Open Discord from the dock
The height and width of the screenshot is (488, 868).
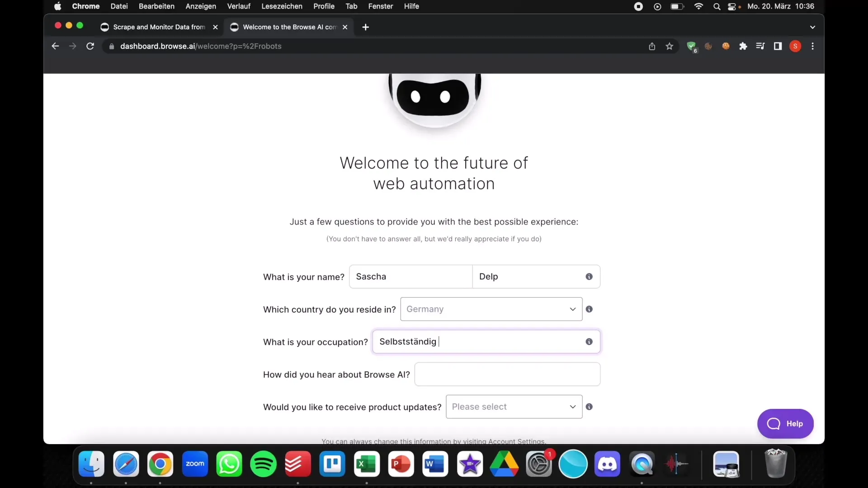coord(607,464)
